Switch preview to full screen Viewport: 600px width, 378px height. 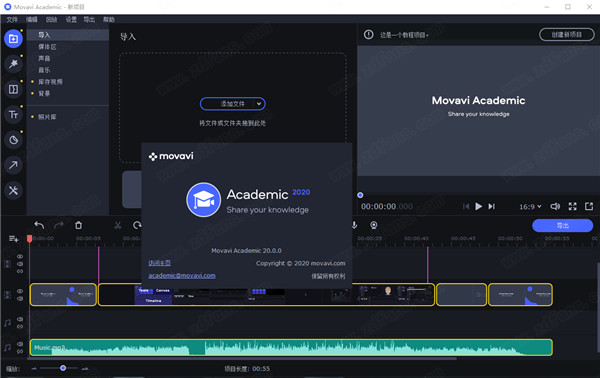[572, 207]
